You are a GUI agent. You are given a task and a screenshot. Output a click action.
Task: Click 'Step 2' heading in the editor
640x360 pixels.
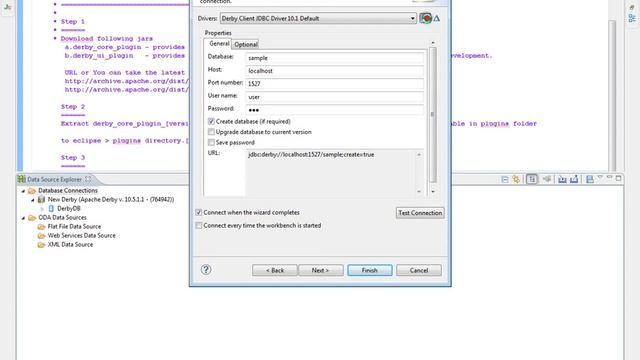point(73,107)
